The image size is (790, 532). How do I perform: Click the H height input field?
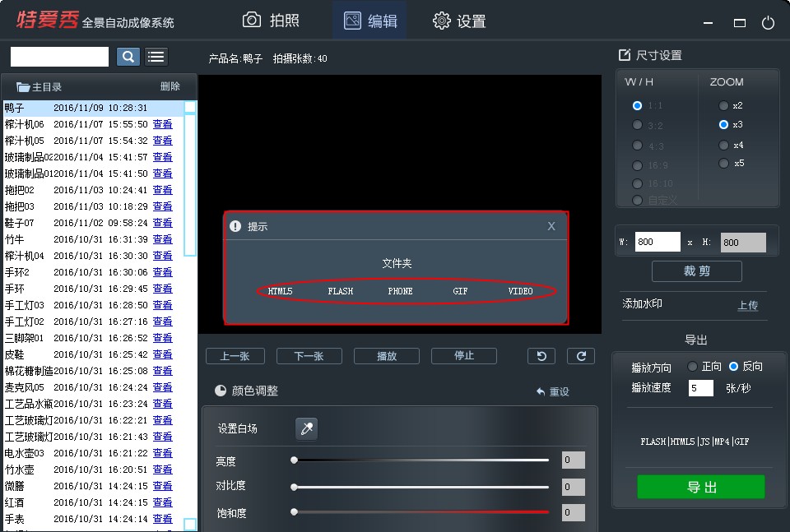(743, 242)
